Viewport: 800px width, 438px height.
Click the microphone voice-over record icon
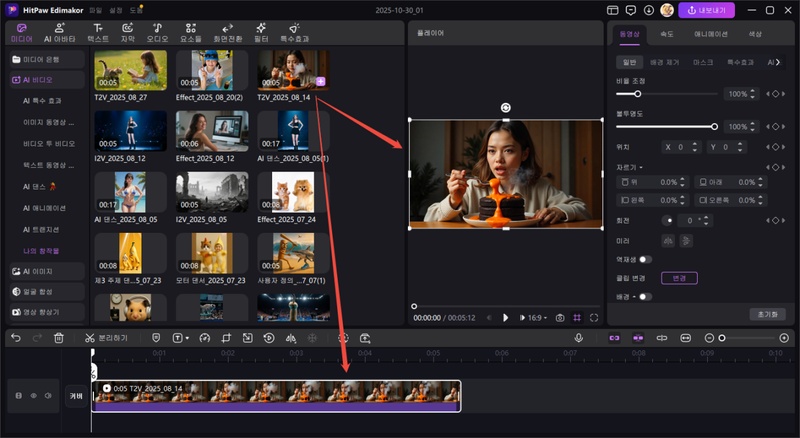(578, 338)
